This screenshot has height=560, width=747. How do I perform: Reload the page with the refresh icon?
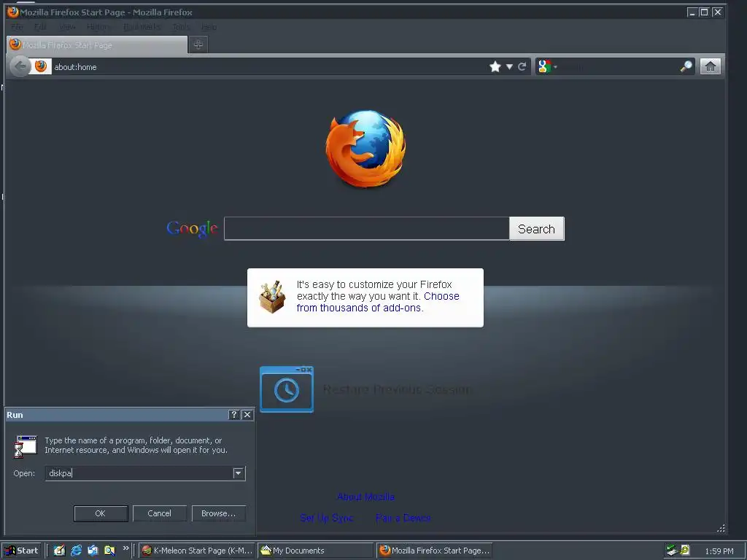[522, 66]
